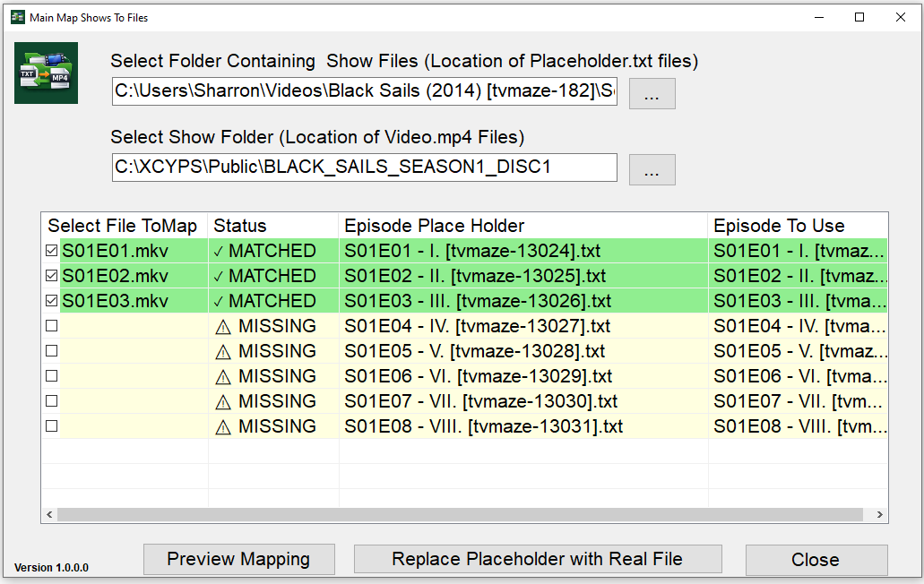Browse for the video show folder
The width and height of the screenshot is (924, 584).
pos(652,169)
